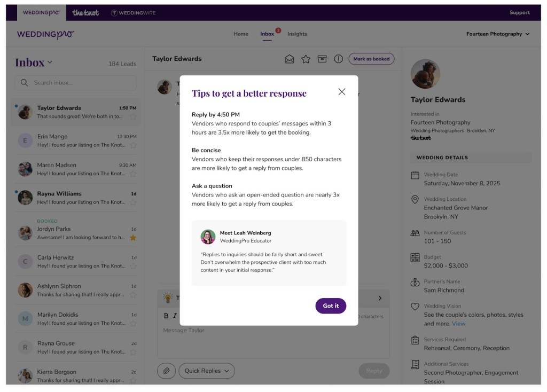547x392 pixels.
Task: Toggle star on Marilyn Dokidis lead
Action: coord(133,323)
